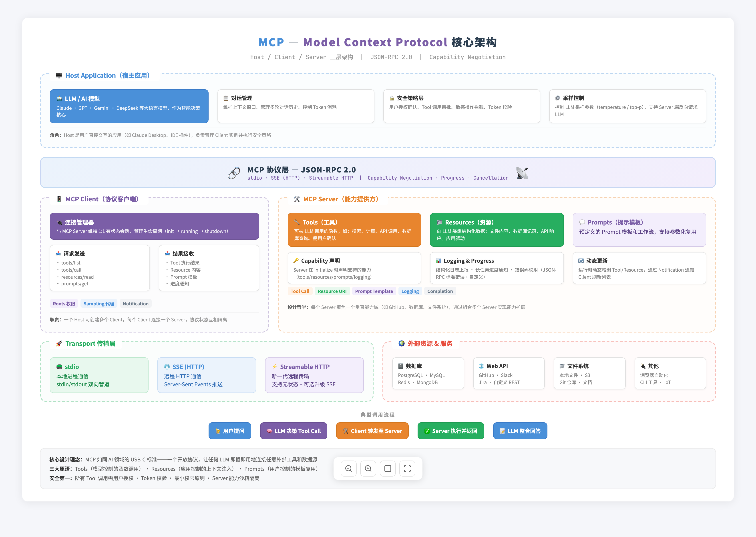The height and width of the screenshot is (537, 756).
Task: Toggle the Resource URI tag
Action: click(332, 291)
